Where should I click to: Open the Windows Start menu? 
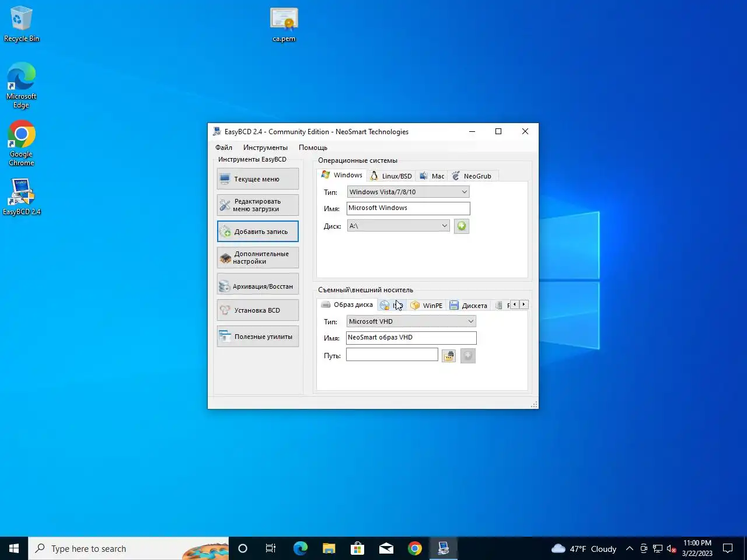14,548
